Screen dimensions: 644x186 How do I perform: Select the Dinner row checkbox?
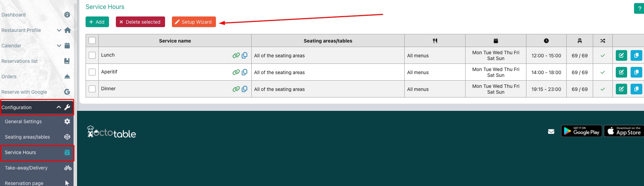click(92, 89)
